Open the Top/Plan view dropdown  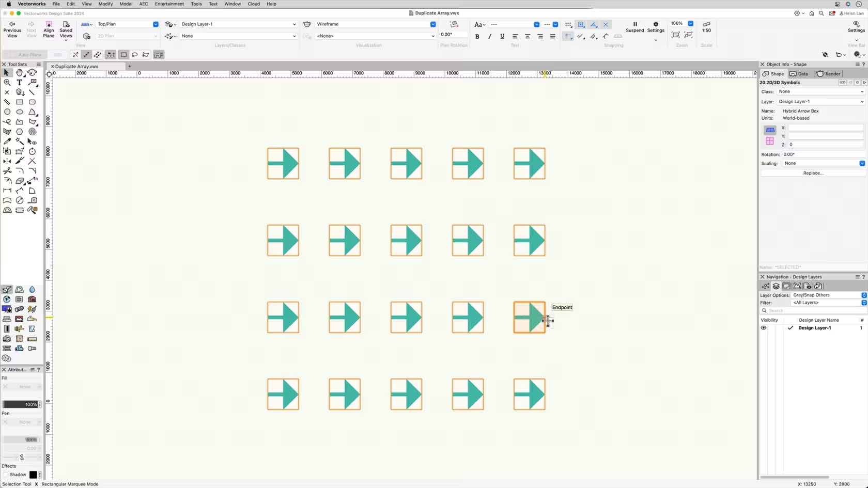click(128, 24)
